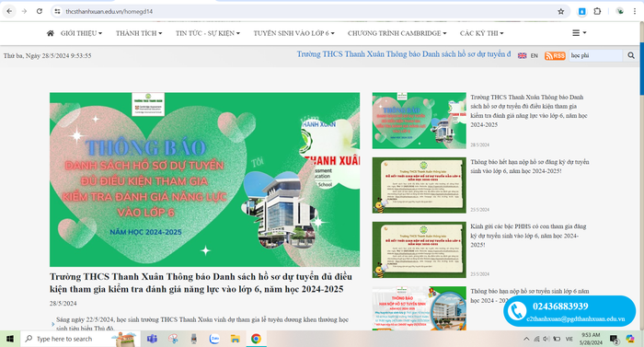Viewport: 644px width, 347px height.
Task: Expand CÁC KỲ THI menu
Action: [x=481, y=33]
